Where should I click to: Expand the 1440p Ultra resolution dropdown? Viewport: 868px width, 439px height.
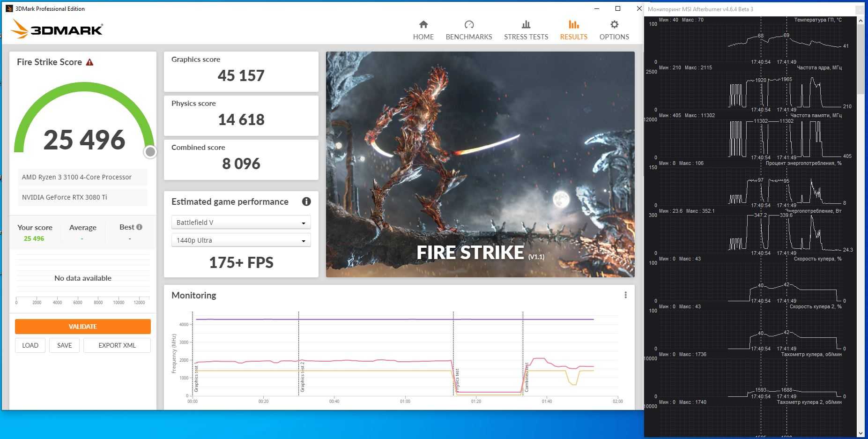tap(241, 240)
